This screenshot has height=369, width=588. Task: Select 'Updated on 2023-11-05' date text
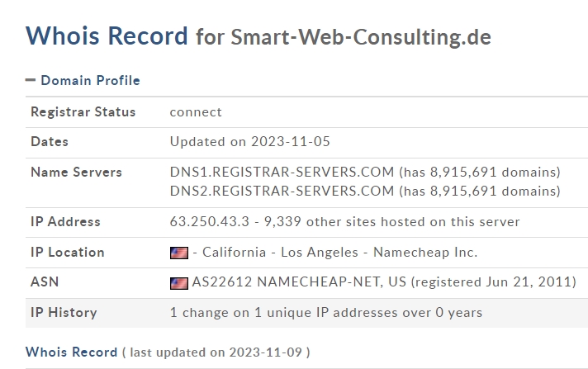pos(249,141)
